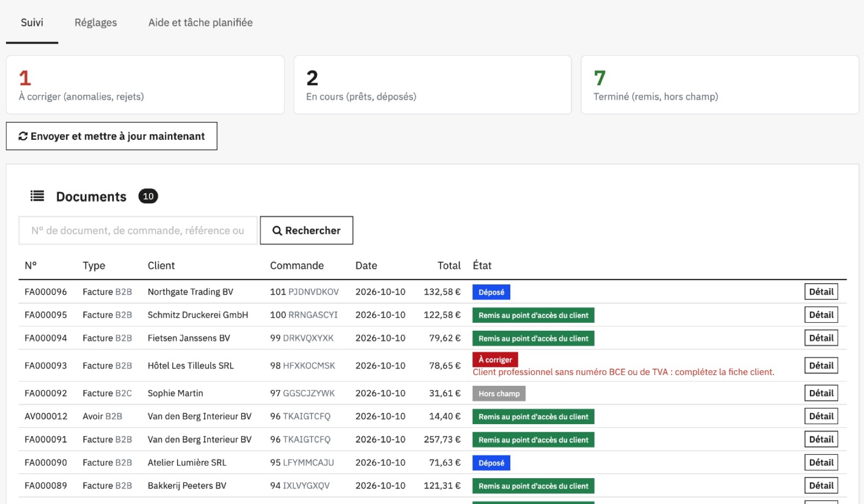Open Détail for FA000095

tap(821, 315)
